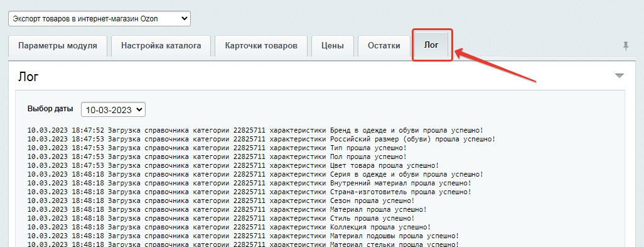
Task: Click the Выбор даты label
Action: point(50,109)
